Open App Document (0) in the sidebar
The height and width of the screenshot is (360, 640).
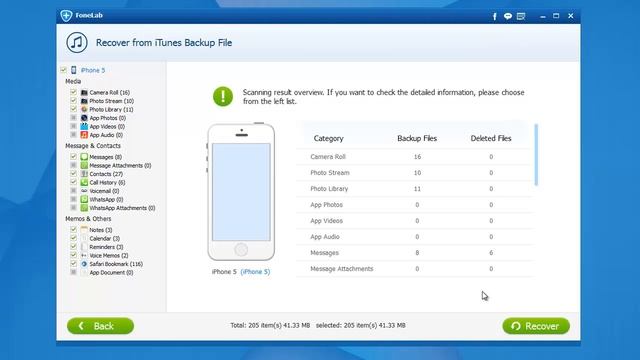[111, 273]
